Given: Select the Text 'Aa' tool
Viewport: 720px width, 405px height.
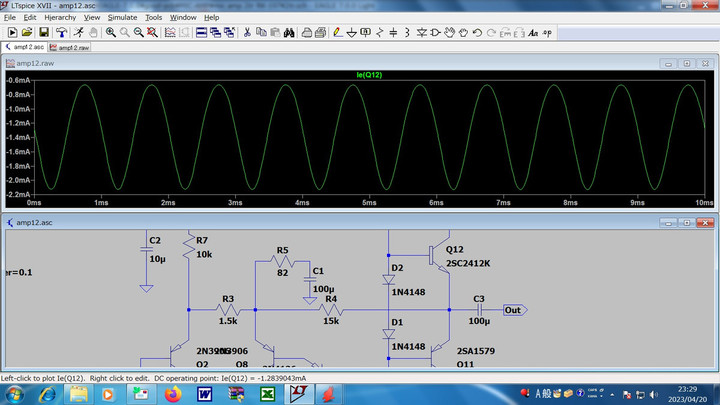Looking at the screenshot, I should coord(533,32).
